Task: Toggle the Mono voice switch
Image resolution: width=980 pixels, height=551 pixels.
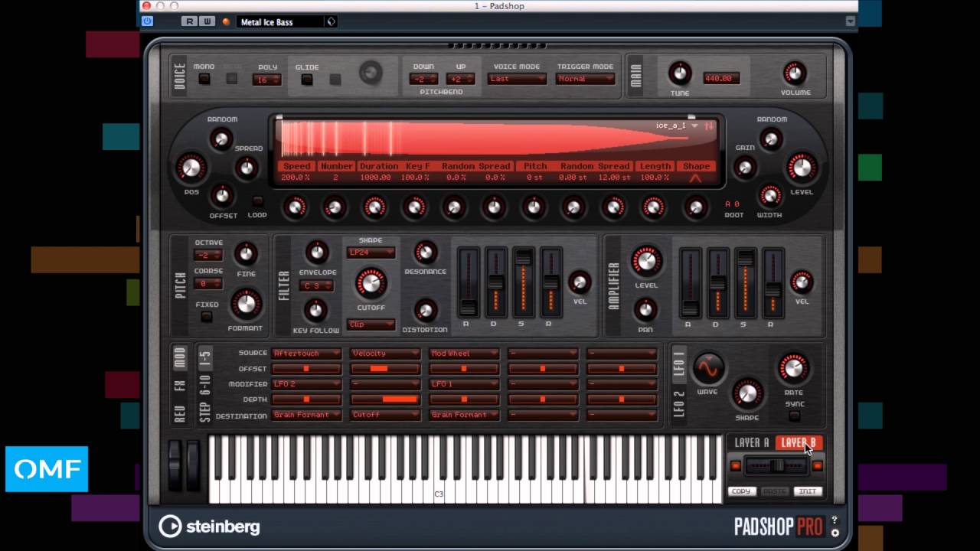Action: click(204, 79)
